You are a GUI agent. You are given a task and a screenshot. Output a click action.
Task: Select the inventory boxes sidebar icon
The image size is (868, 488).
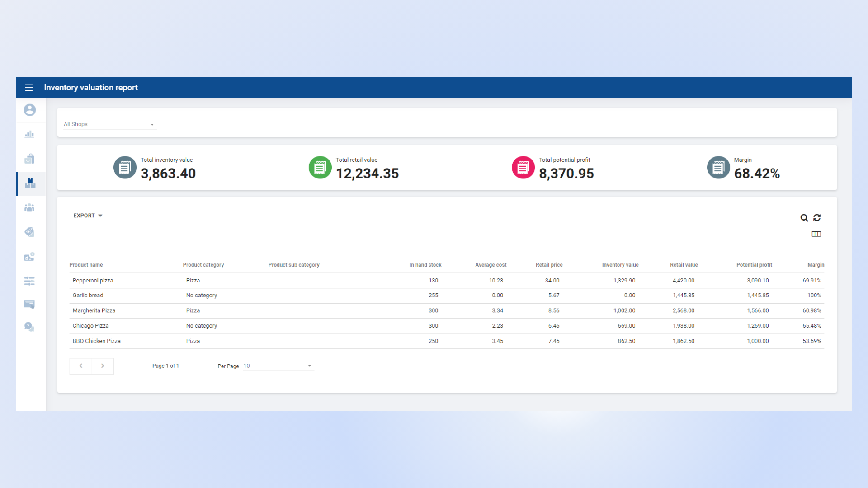tap(30, 183)
